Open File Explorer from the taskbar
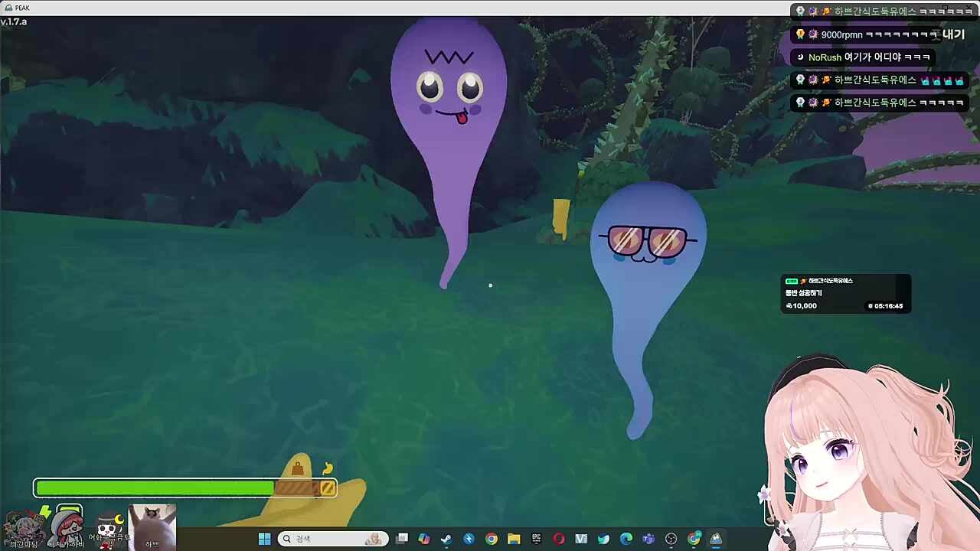980x551 pixels. pos(514,539)
